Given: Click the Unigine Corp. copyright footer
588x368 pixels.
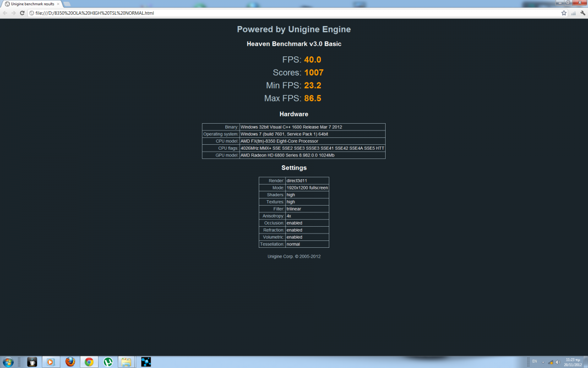Looking at the screenshot, I should tap(294, 256).
